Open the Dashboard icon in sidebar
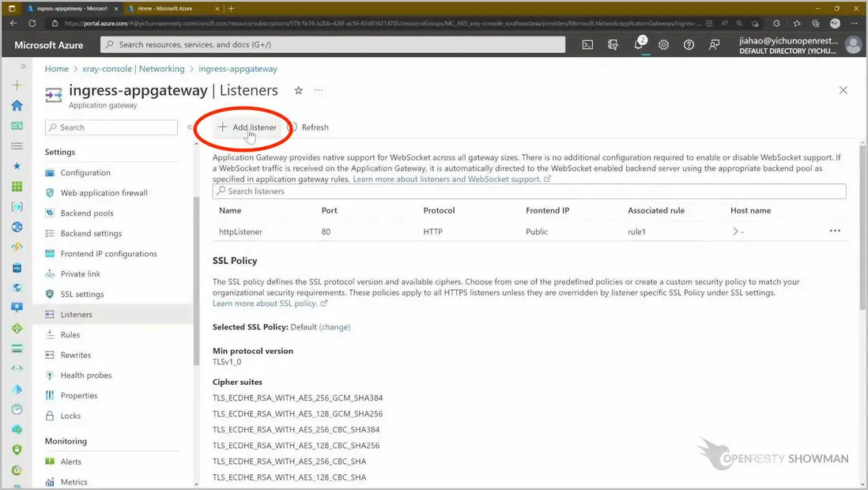 tap(17, 126)
